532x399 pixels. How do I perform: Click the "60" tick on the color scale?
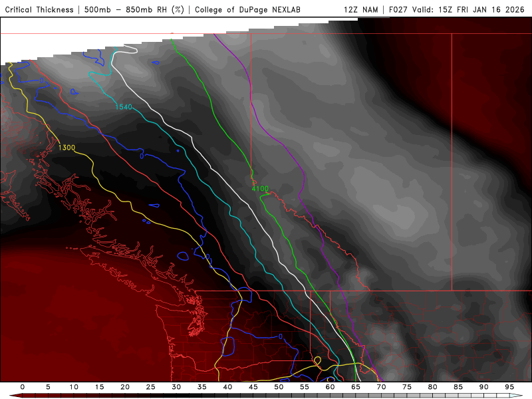330,387
